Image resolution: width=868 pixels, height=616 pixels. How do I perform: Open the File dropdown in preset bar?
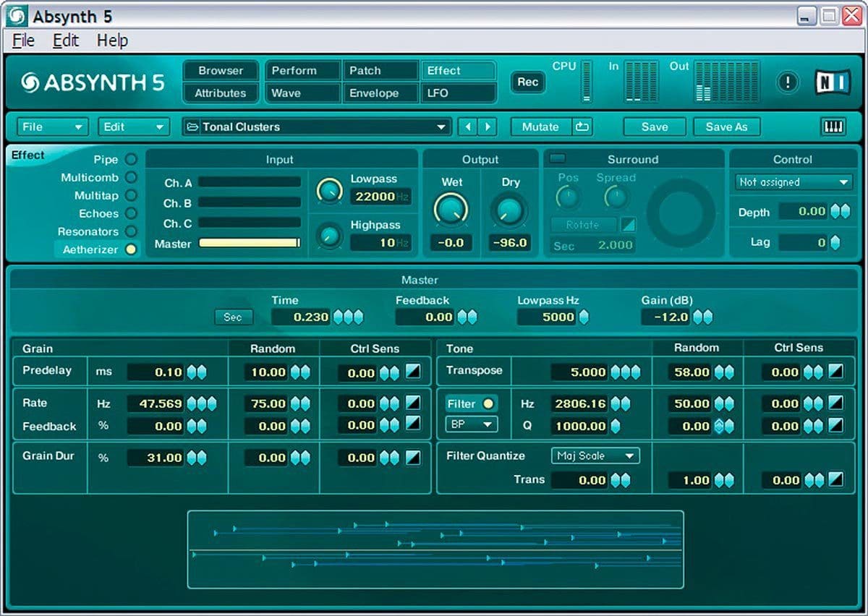(52, 127)
